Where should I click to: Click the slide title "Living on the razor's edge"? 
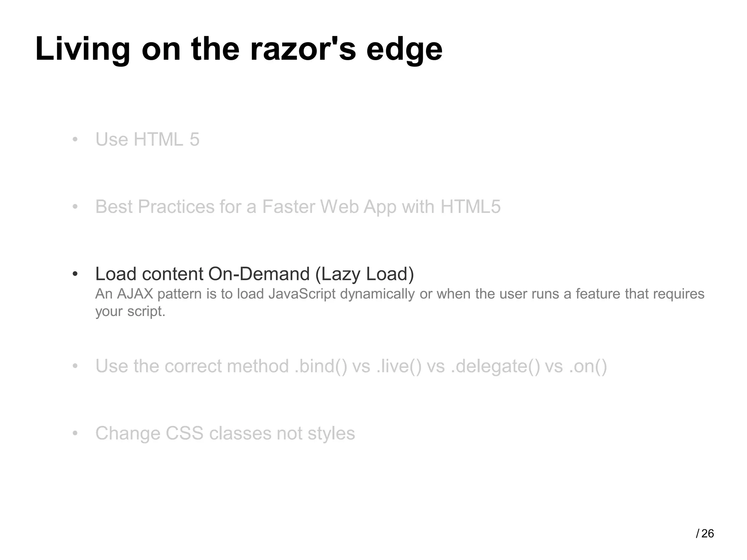tap(239, 49)
